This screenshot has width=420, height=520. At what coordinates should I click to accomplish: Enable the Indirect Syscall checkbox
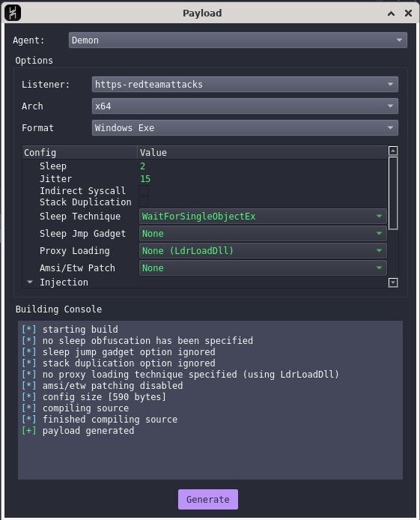[144, 190]
